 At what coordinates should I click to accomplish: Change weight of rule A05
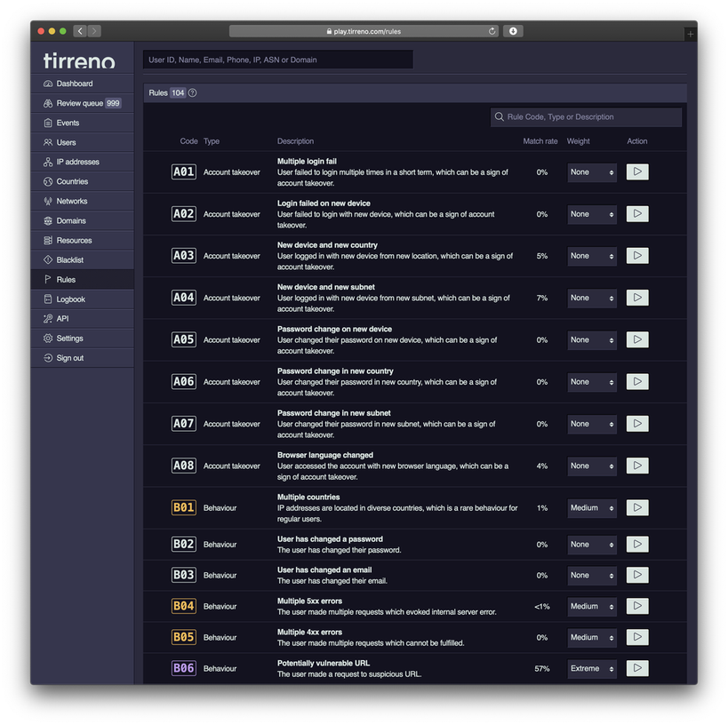click(592, 339)
